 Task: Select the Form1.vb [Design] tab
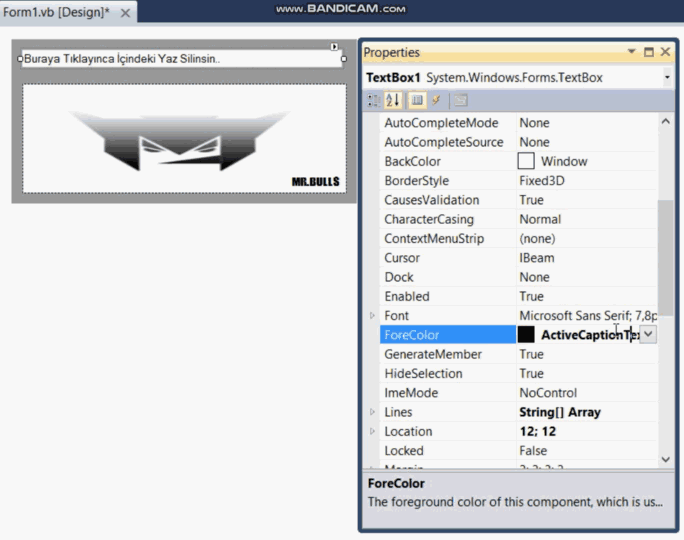click(x=56, y=12)
